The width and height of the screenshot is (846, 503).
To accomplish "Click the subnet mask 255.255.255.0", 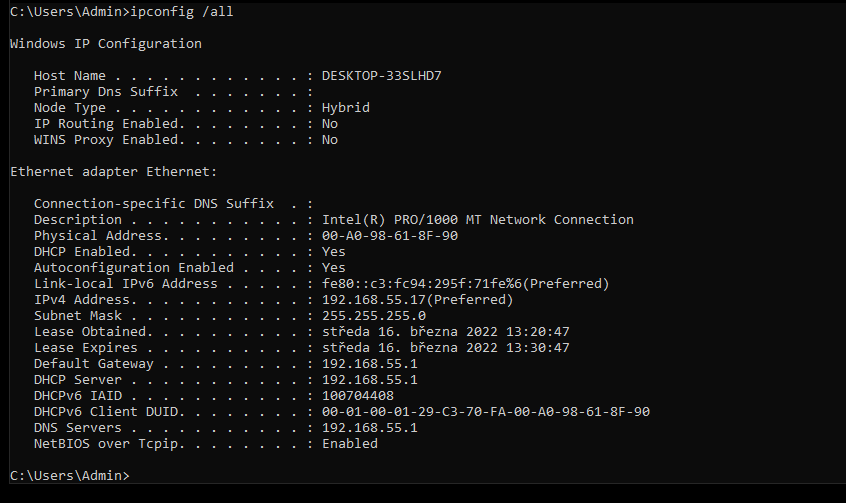I will [x=373, y=315].
